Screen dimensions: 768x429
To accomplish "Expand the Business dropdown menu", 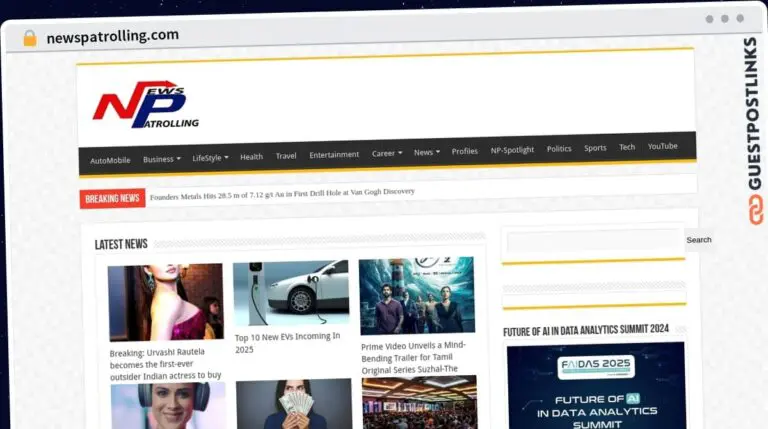I will (161, 159).
